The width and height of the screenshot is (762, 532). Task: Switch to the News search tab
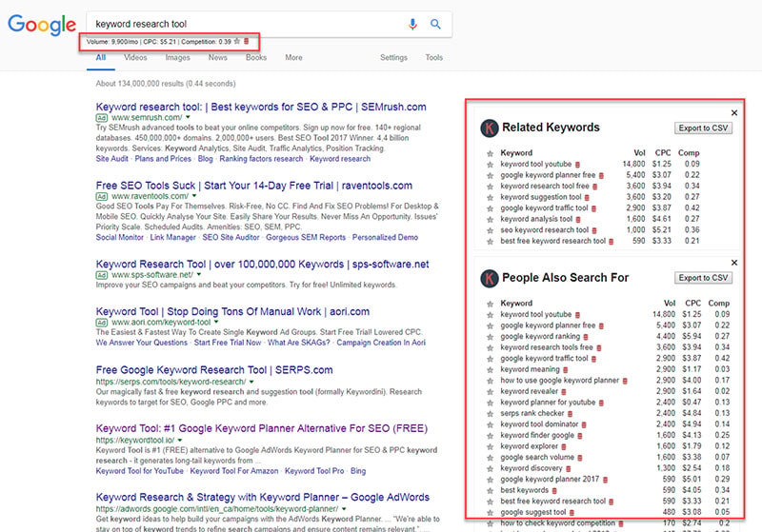218,57
